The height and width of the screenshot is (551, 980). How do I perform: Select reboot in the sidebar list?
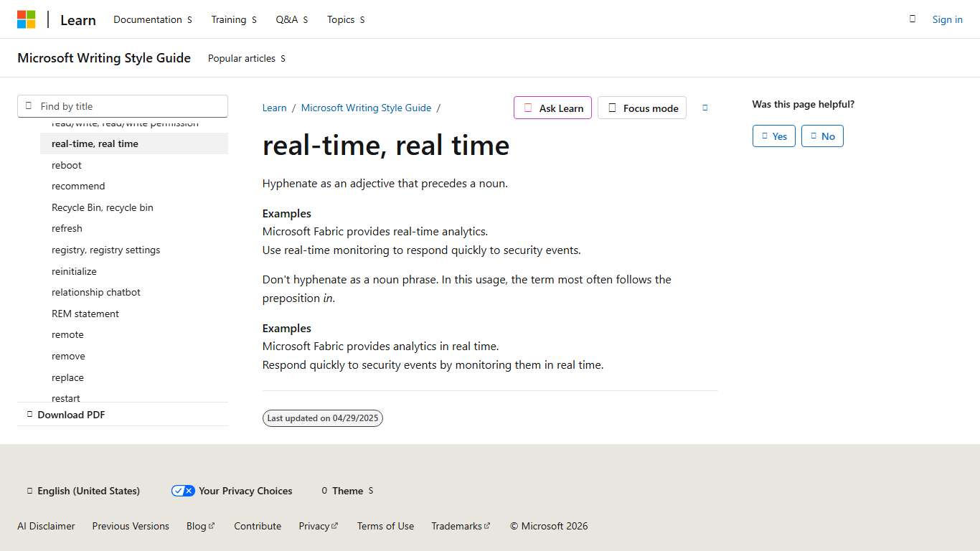(x=66, y=165)
